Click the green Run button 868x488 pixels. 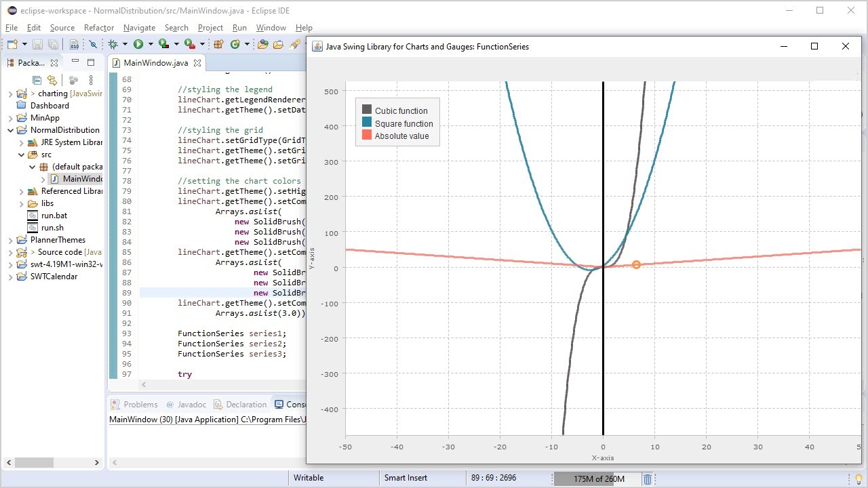(138, 44)
